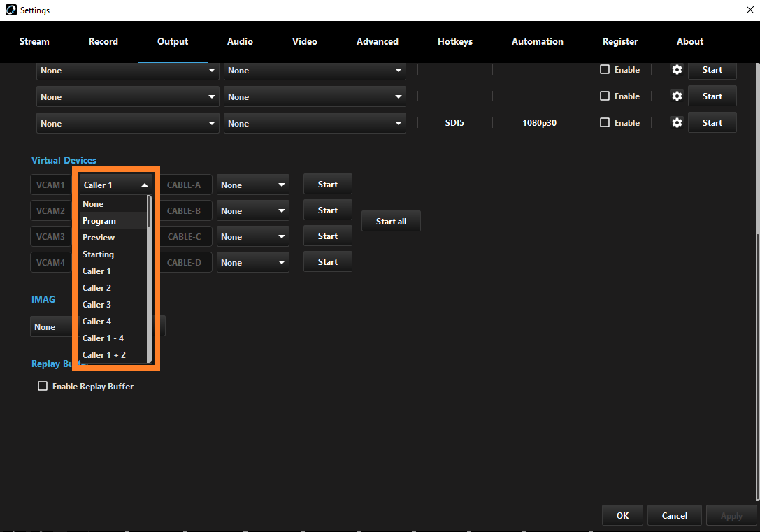
Task: Switch to the About tab
Action: [689, 42]
